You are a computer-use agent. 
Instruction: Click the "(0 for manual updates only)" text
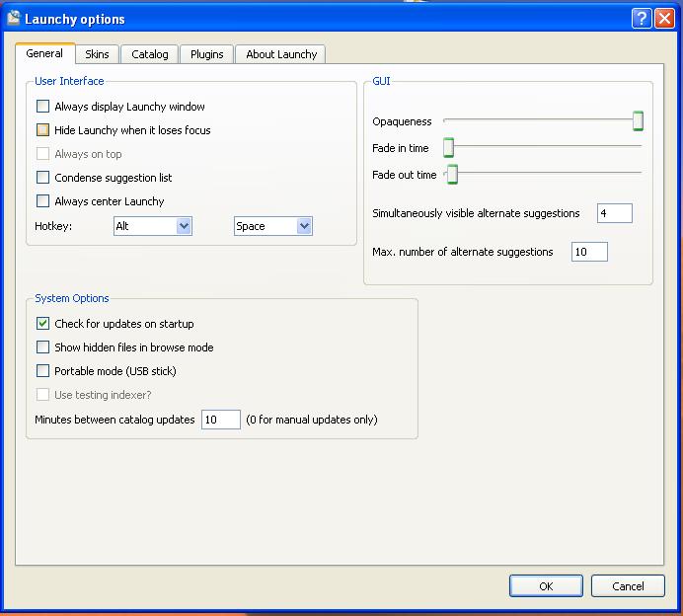tap(312, 420)
